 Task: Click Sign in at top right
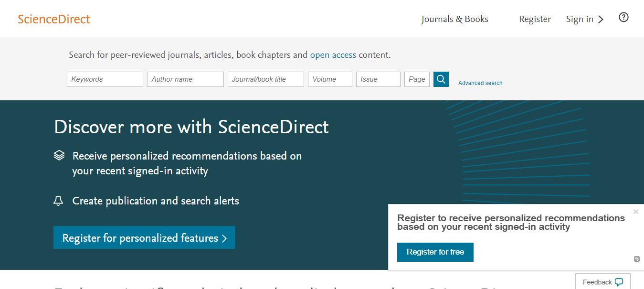point(584,19)
